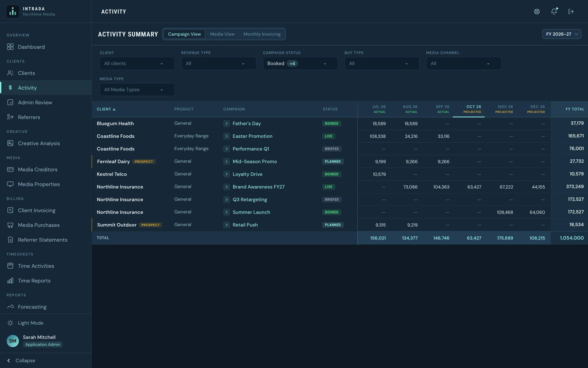Expand the Mid-Season Promo campaign row
Screen dimensions: 588x368
click(x=226, y=162)
